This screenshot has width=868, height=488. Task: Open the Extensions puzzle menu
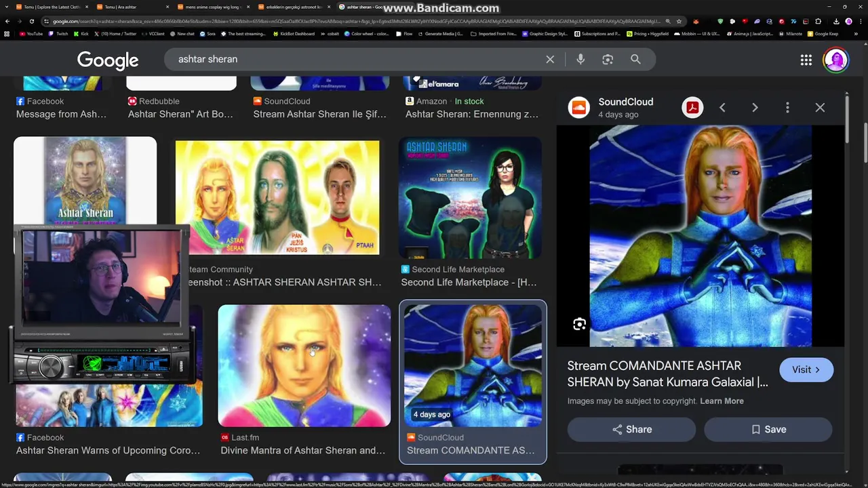tap(818, 21)
